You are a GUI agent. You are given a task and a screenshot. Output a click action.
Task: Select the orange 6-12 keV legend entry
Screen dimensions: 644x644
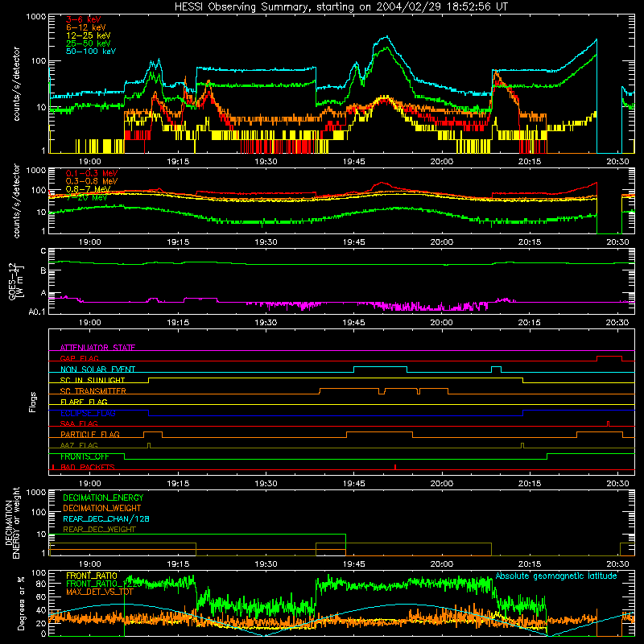point(86,27)
